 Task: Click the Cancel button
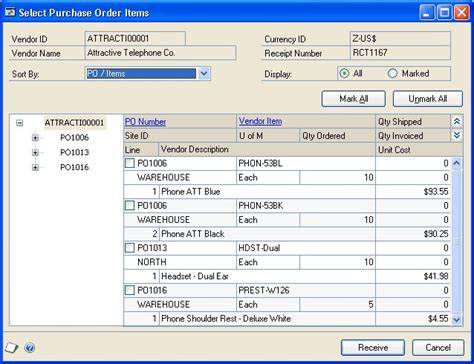point(438,348)
